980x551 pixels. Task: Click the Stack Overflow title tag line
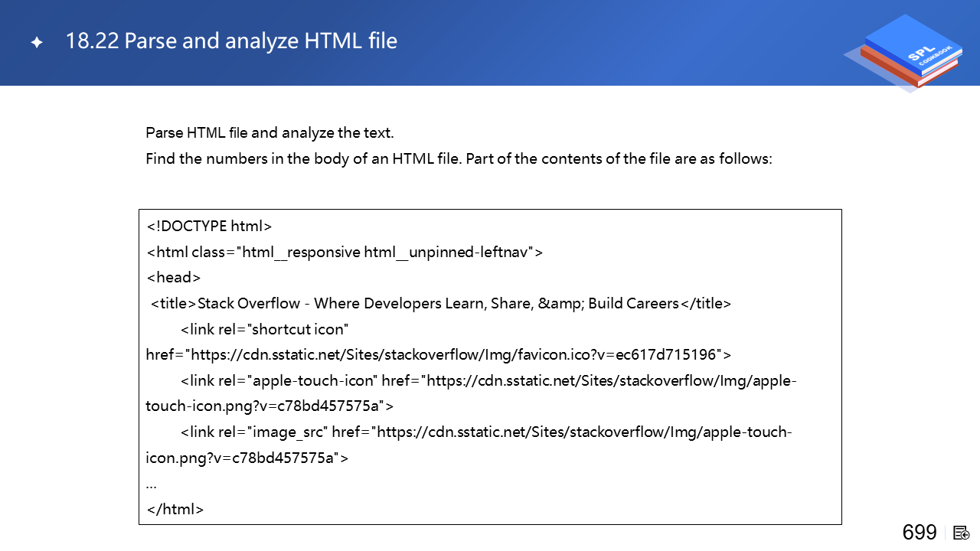[440, 304]
